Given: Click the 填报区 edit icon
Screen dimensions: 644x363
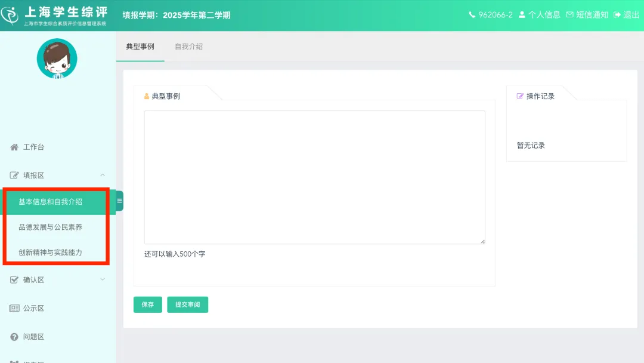Looking at the screenshot, I should point(14,175).
